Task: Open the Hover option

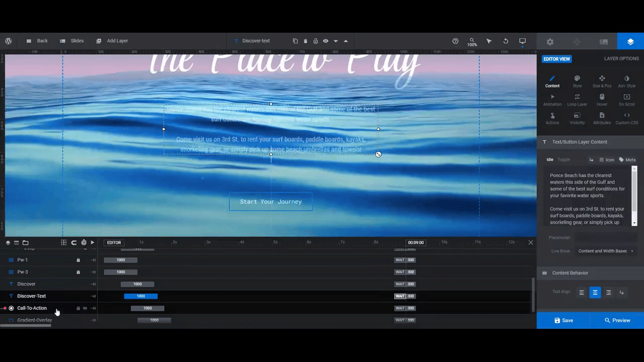Action: point(602,100)
